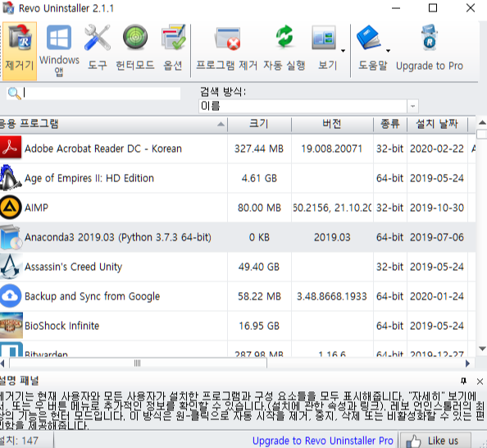487x448 pixels.
Task: Click the Like us button
Action: pos(435,441)
